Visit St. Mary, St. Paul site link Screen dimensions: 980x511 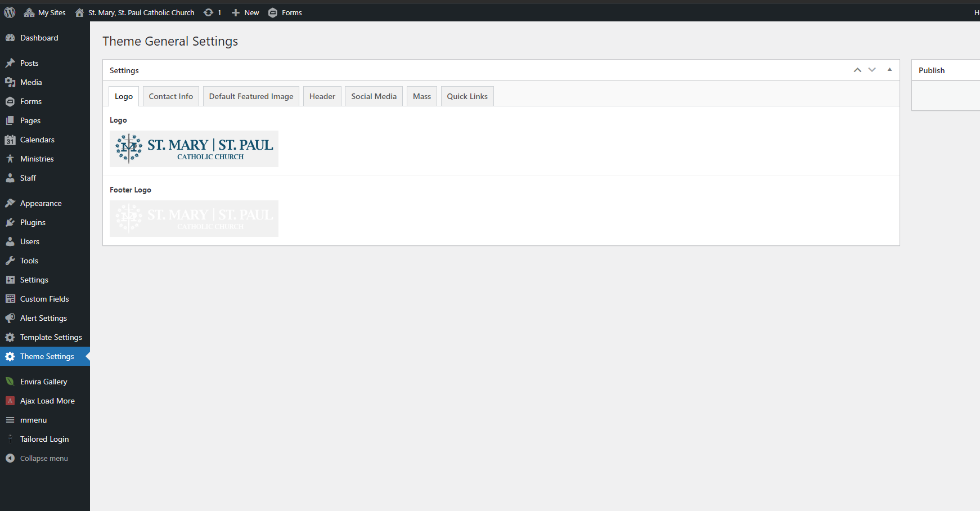[x=141, y=12]
